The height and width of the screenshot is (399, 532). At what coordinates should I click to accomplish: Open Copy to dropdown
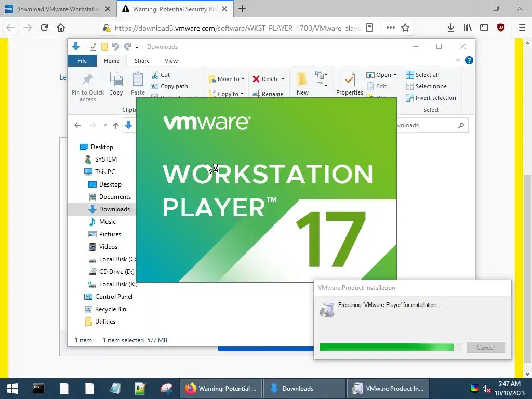point(227,94)
